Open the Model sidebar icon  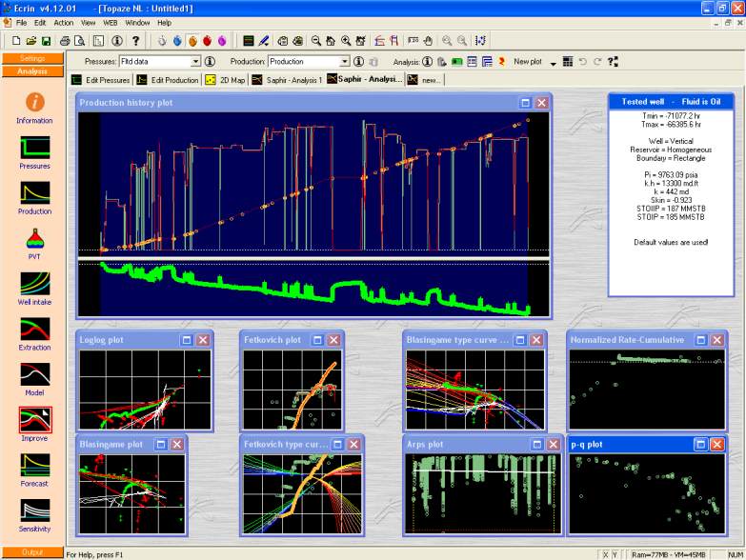34,374
